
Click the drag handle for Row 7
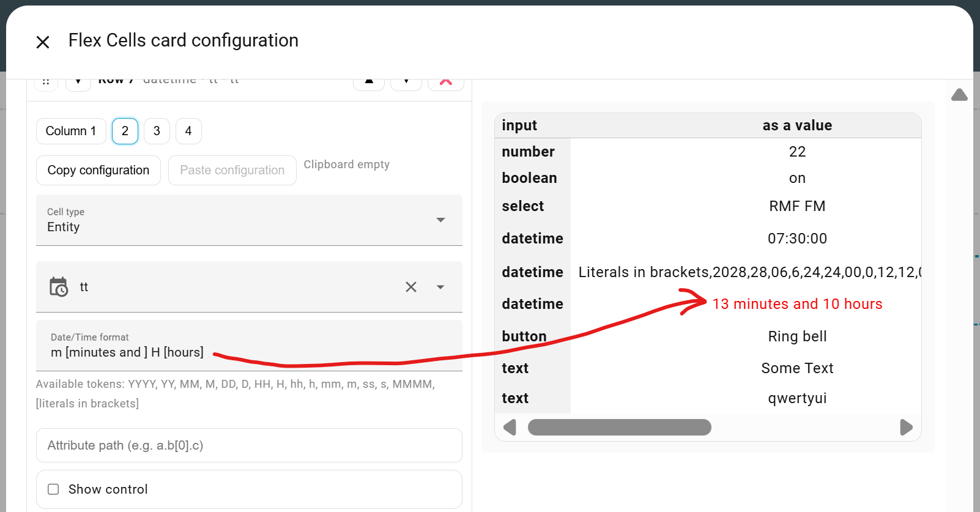click(46, 83)
